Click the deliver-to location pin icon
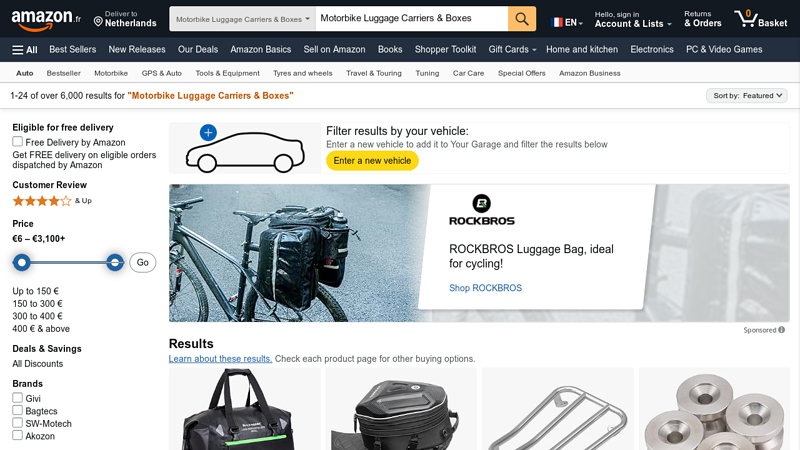 point(98,21)
